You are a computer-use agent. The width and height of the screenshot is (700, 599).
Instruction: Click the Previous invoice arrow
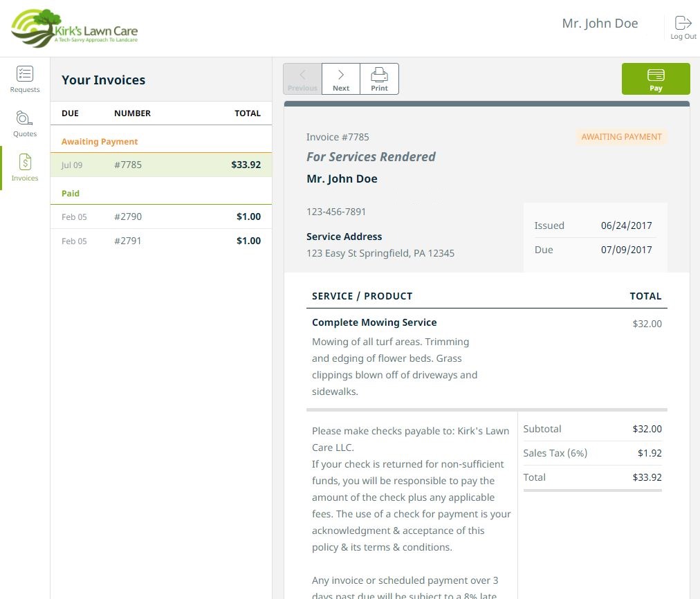coord(302,79)
